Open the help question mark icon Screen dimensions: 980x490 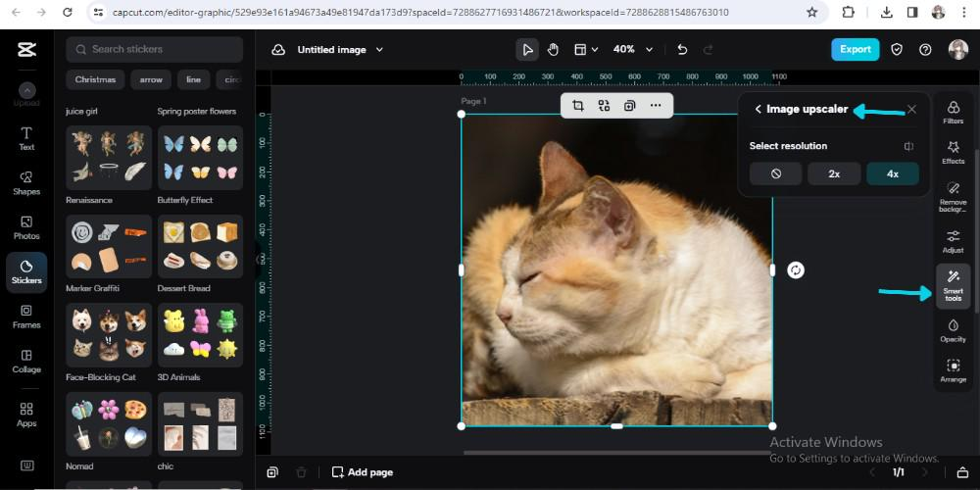926,49
